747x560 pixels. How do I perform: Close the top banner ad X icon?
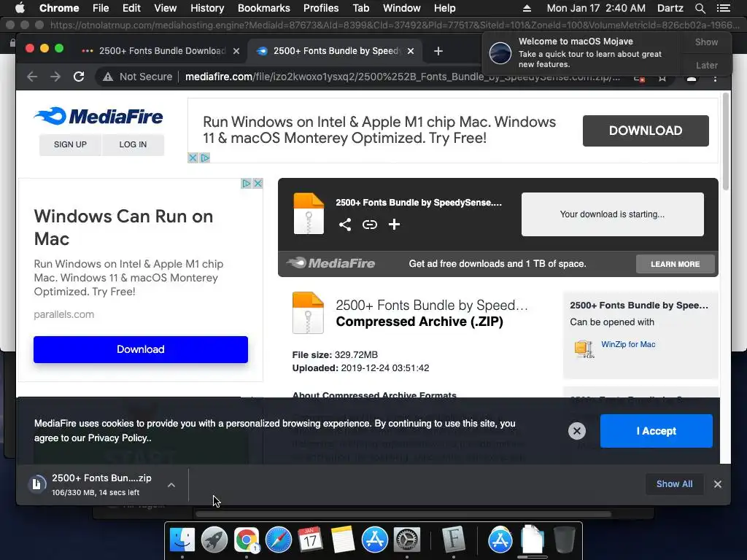(193, 157)
